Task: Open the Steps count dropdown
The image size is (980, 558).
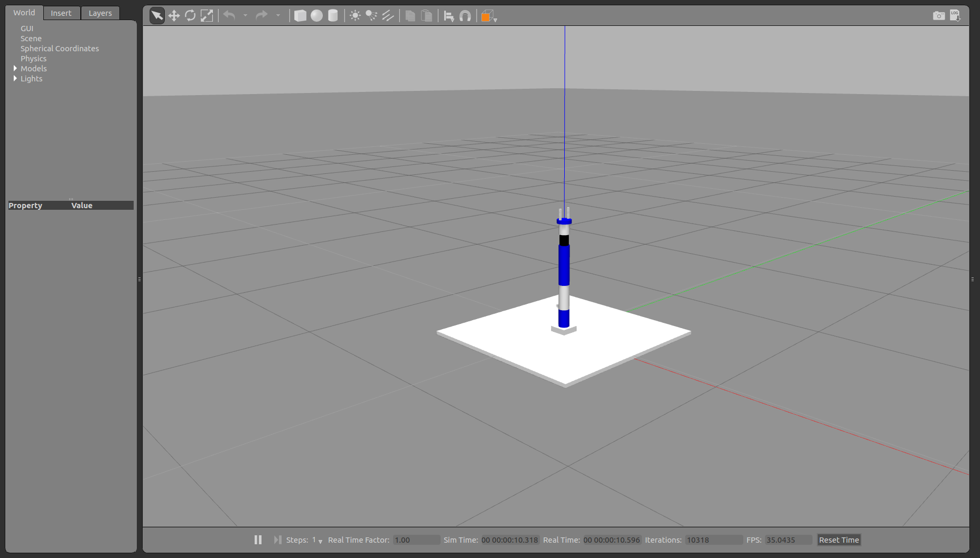Action: pyautogui.click(x=317, y=540)
